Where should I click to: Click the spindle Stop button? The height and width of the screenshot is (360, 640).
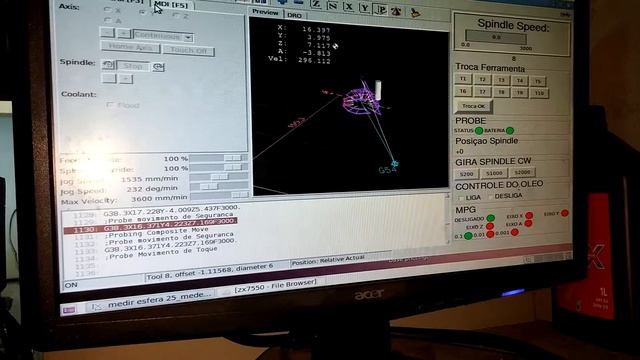[x=133, y=66]
